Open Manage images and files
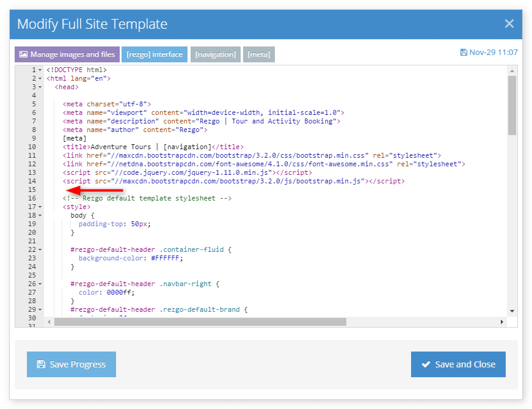This screenshot has height=409, width=532. pyautogui.click(x=67, y=54)
